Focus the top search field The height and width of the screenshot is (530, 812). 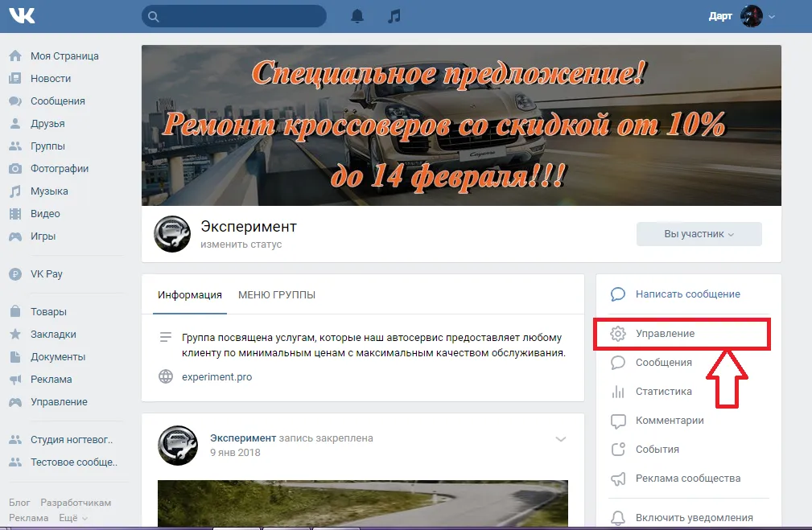pos(234,16)
